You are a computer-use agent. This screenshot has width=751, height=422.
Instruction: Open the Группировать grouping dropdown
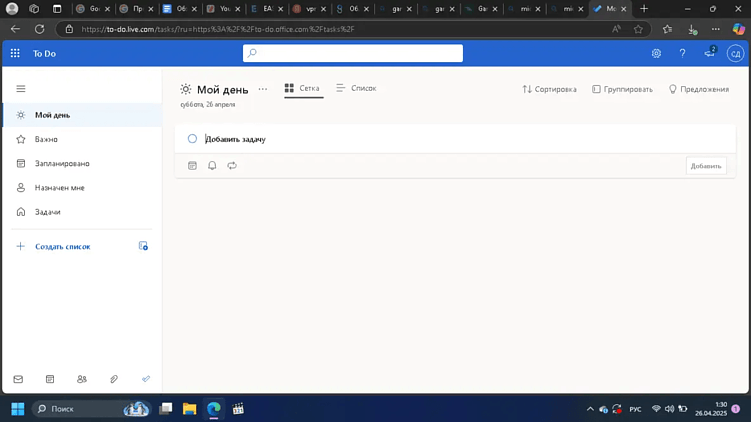click(622, 89)
